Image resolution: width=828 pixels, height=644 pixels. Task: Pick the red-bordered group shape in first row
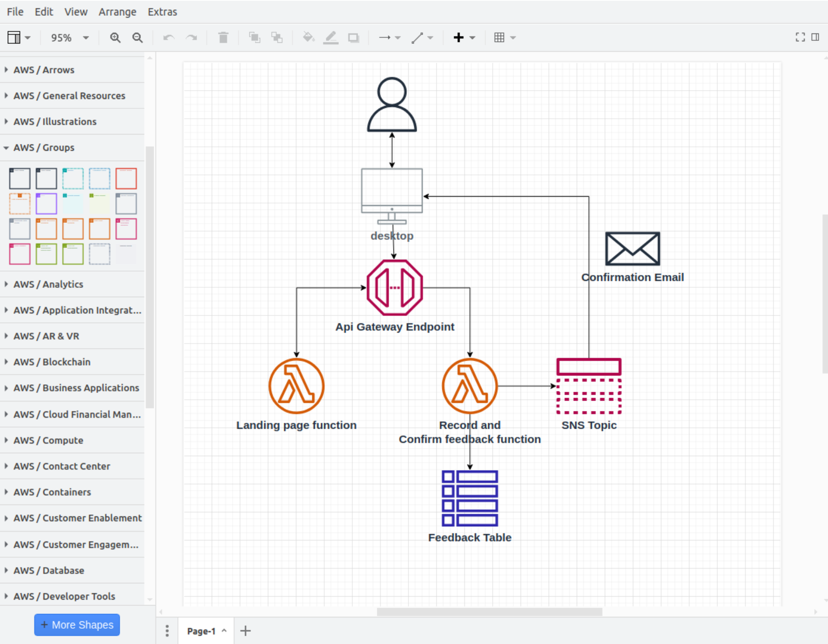click(x=126, y=178)
